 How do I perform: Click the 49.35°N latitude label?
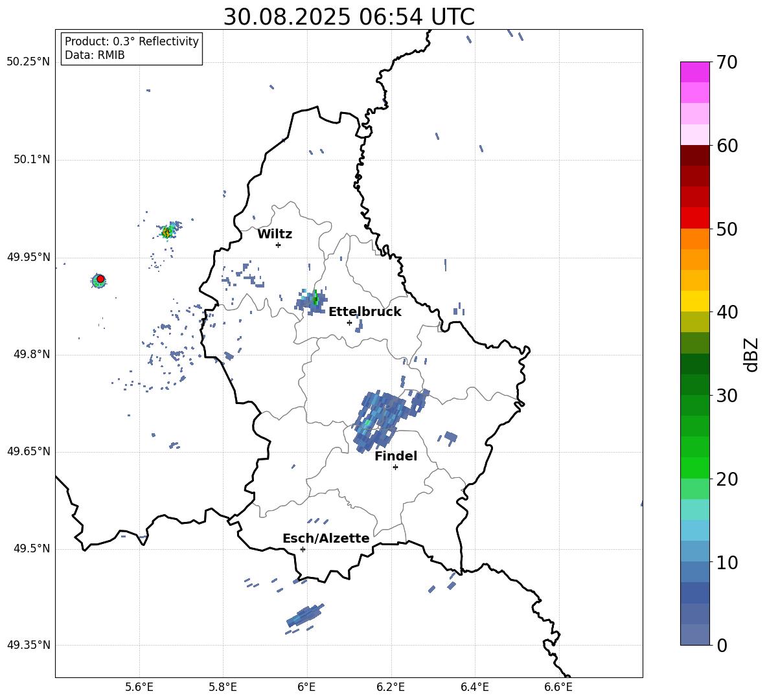pos(29,645)
